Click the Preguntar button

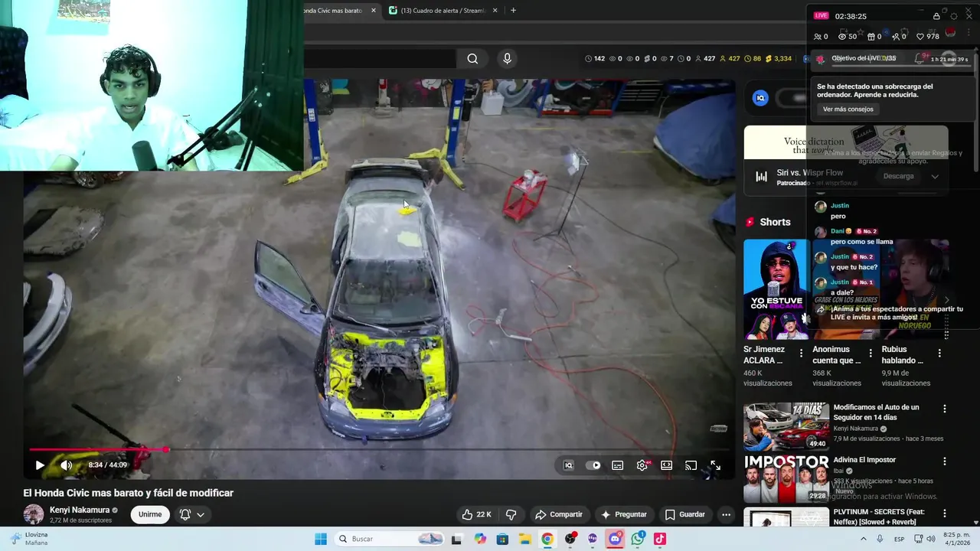tap(624, 514)
